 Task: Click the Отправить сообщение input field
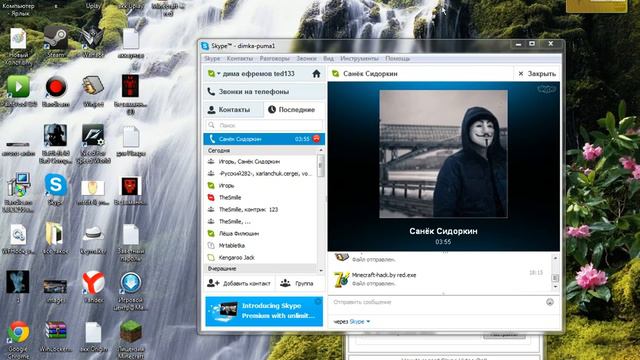439,302
